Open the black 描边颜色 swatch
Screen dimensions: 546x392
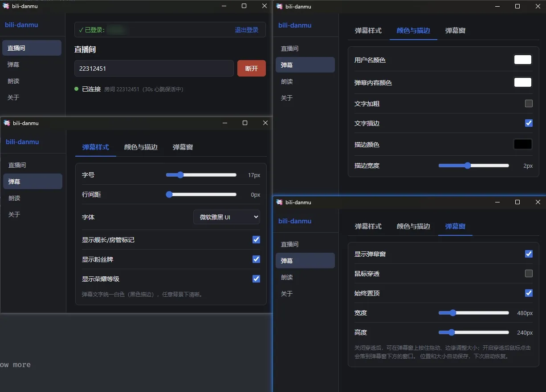(x=523, y=144)
